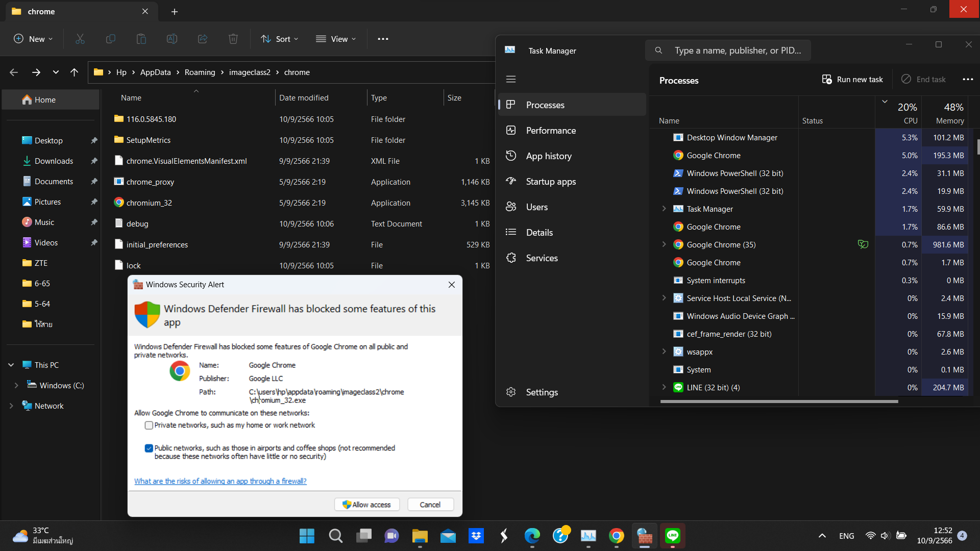Expand the Task Manager process row
980x551 pixels.
(x=664, y=209)
